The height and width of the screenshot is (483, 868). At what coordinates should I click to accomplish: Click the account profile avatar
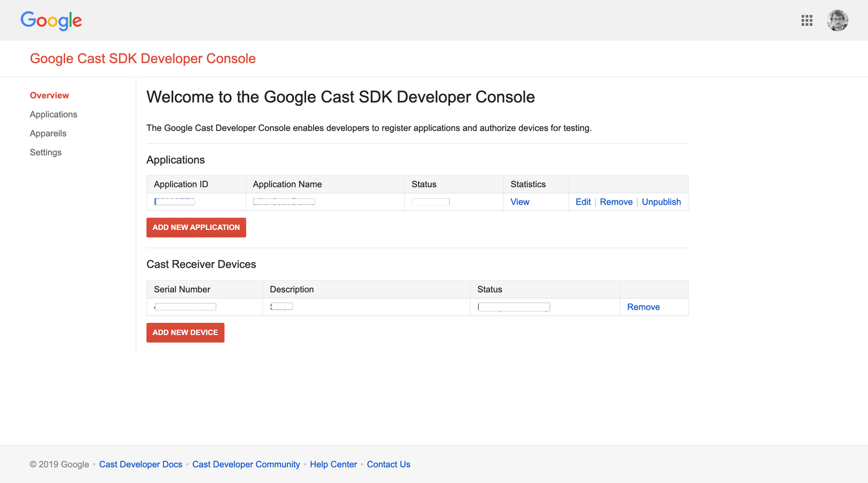837,21
